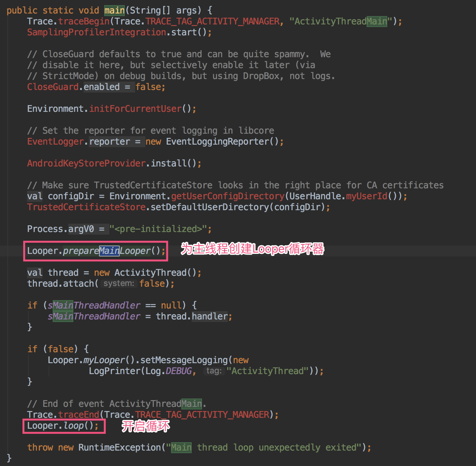This screenshot has width=476, height=466.
Task: Click the tag: parameter hint
Action: (214, 371)
